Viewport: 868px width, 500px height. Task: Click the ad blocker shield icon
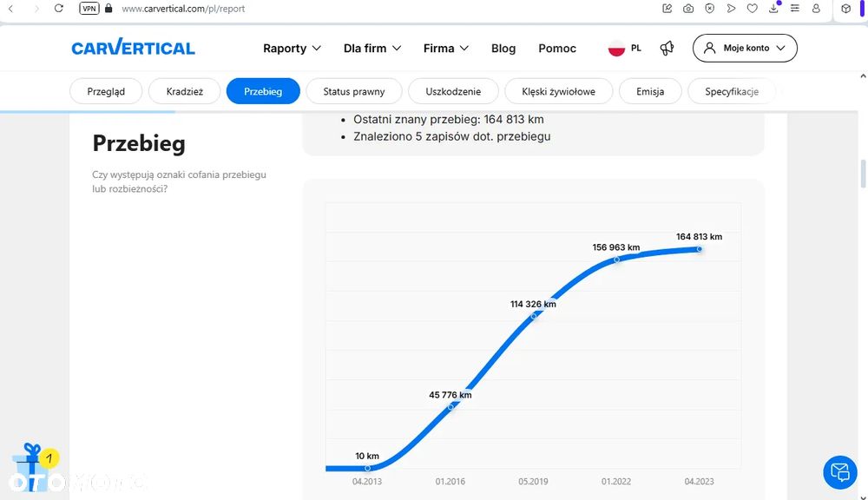[710, 8]
